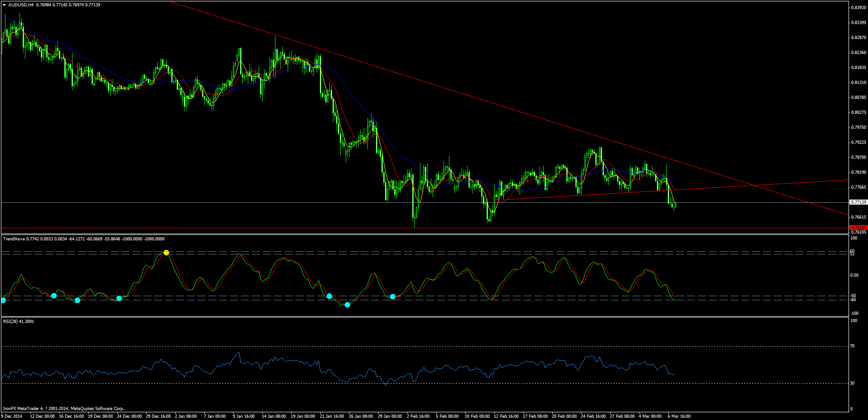Screen dimensions: 868x420
Task: Click the 0.81835 price scale label
Action: (859, 68)
